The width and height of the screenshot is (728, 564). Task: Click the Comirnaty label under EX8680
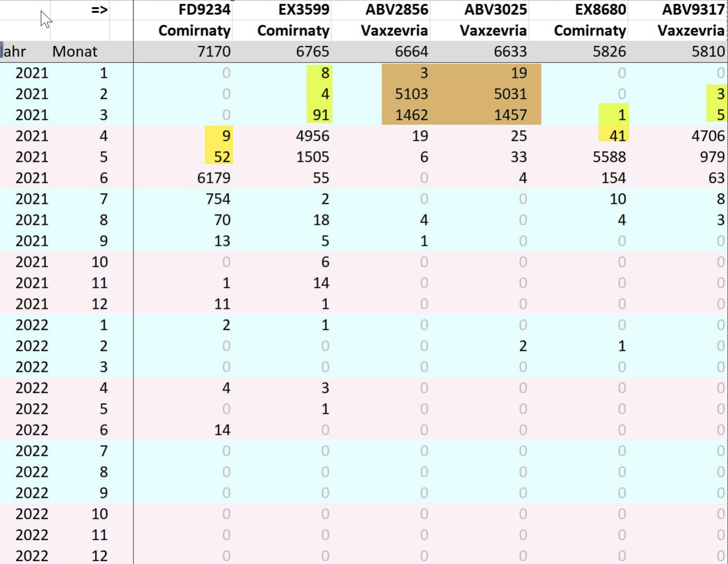[x=590, y=31]
